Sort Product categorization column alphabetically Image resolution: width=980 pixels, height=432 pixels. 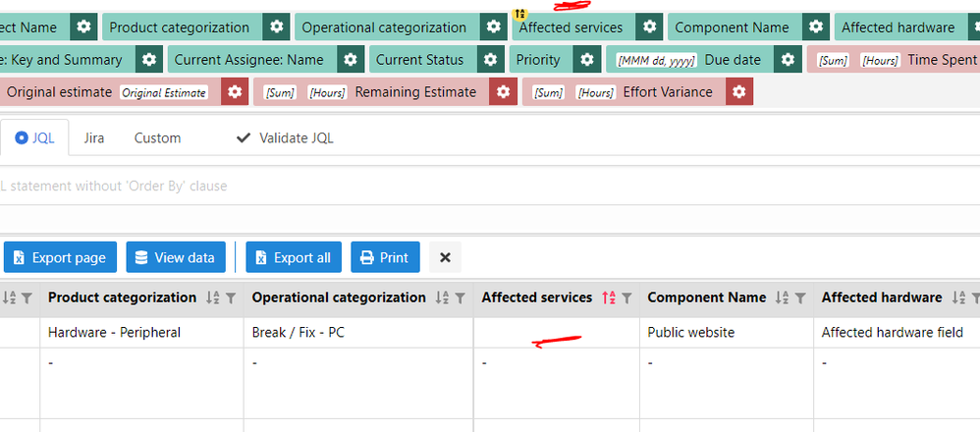(x=213, y=298)
